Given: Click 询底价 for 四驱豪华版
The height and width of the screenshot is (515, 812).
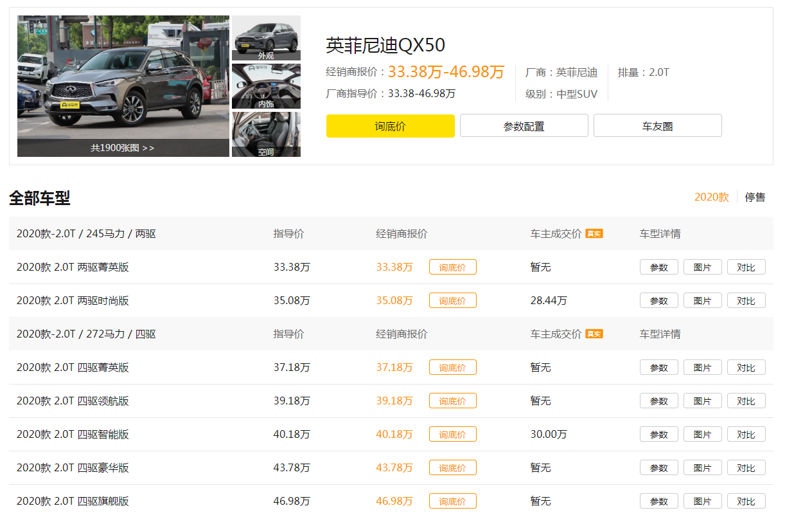Looking at the screenshot, I should click(x=453, y=468).
